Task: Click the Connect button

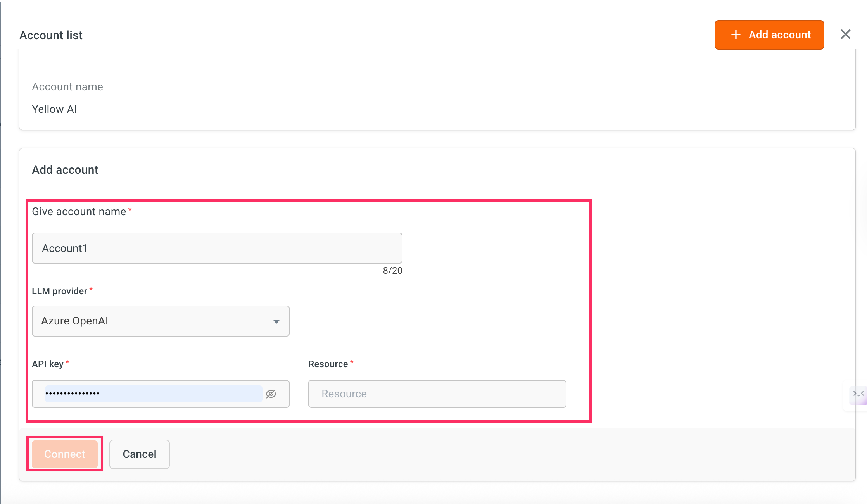Action: pos(65,454)
